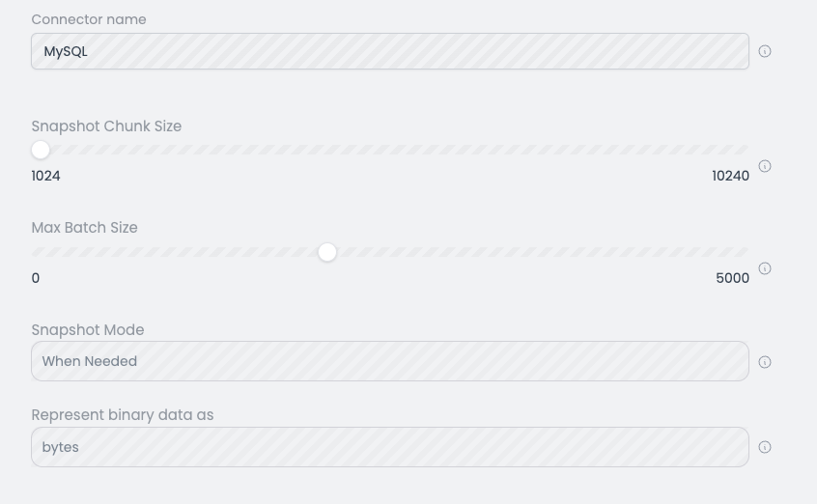
Task: Show info for the Snapshot Mode setting
Action: tap(765, 362)
